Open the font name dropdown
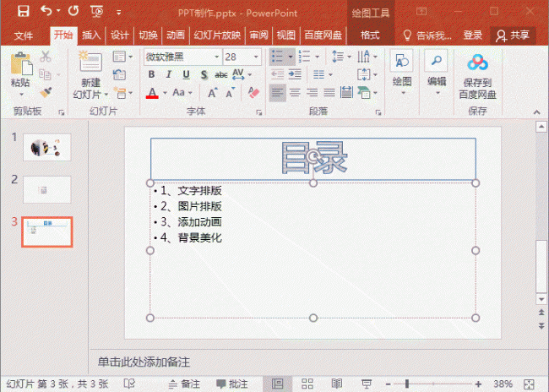The width and height of the screenshot is (549, 392). 217,57
